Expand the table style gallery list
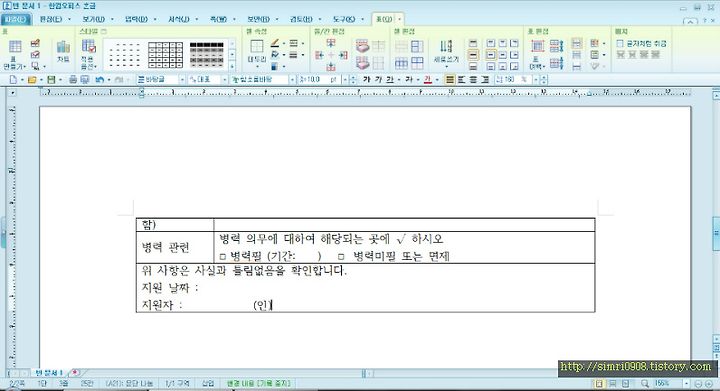Image resolution: width=720 pixels, height=391 pixels. point(232,66)
